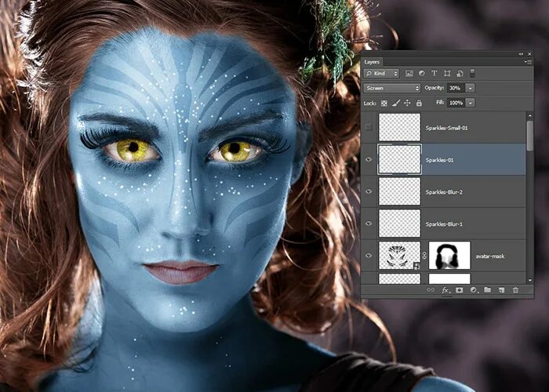Click the Sparkles-01 layer thumbnail
Screen dimensions: 549x392
399,159
